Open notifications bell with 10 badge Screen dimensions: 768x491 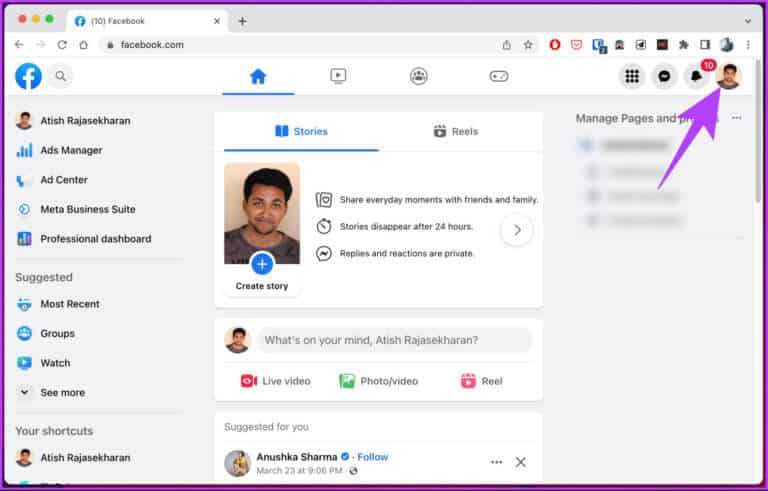click(x=696, y=76)
